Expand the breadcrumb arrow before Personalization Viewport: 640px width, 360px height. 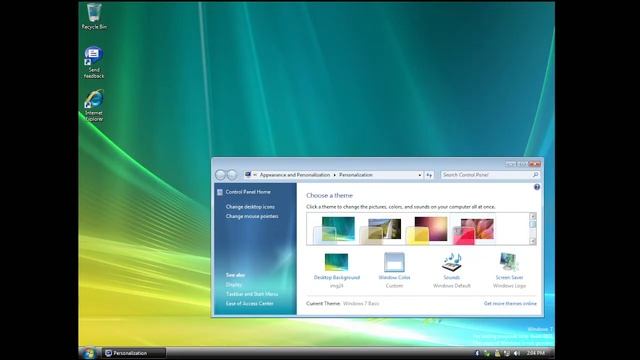(x=335, y=175)
